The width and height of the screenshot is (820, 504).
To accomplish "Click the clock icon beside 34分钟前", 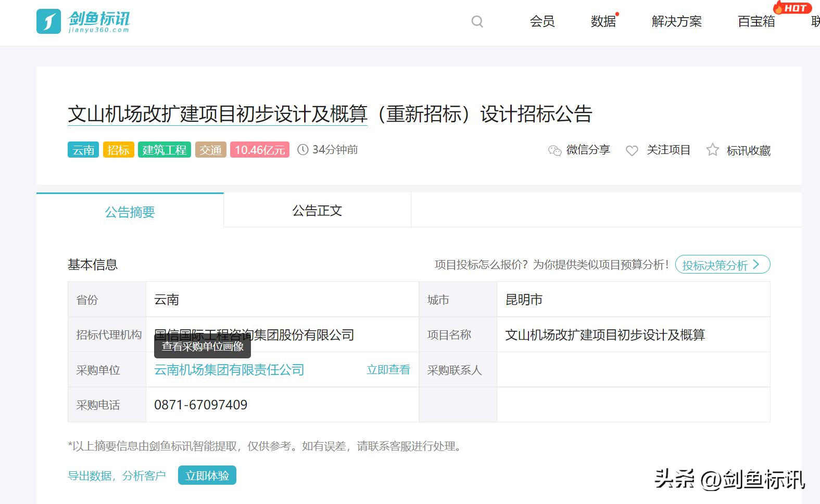I will pos(302,150).
